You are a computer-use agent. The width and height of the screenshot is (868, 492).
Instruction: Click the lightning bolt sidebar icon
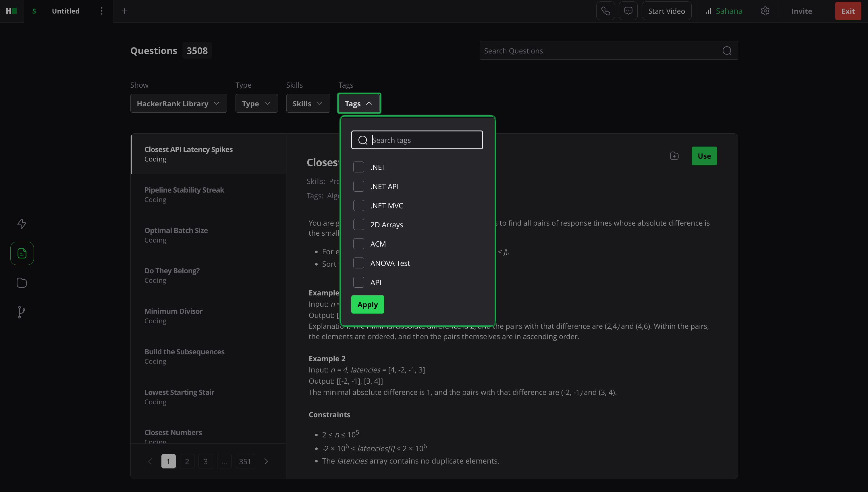point(22,223)
